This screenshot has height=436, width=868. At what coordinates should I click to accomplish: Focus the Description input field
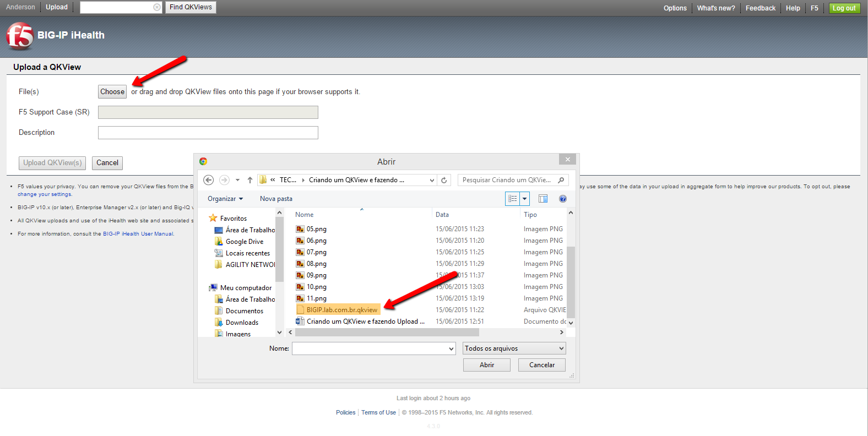pyautogui.click(x=208, y=133)
